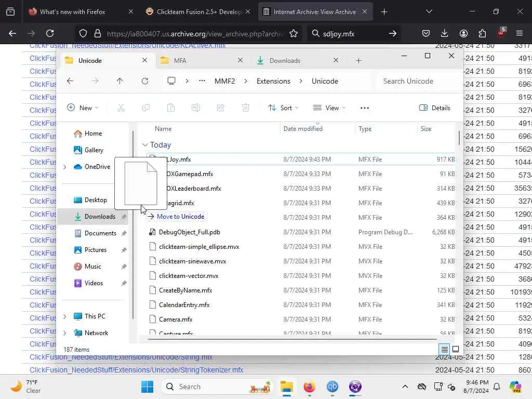
Task: Open the New item dropdown
Action: pos(83,108)
